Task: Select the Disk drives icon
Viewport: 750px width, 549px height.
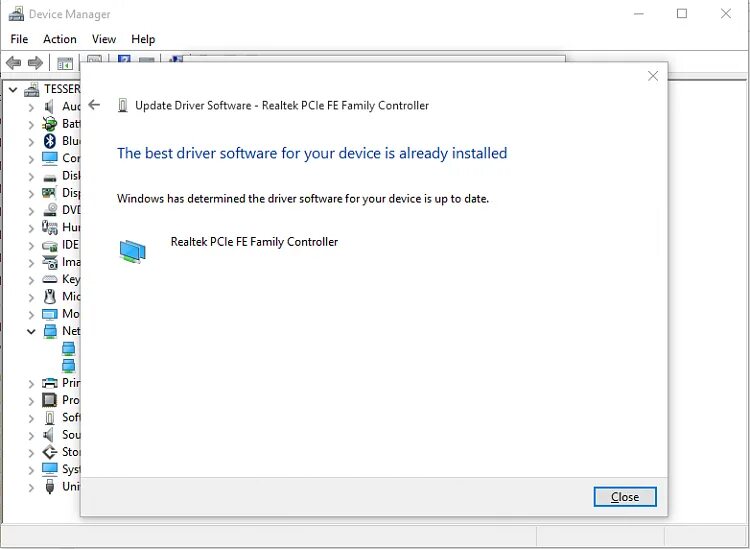Action: tap(49, 177)
